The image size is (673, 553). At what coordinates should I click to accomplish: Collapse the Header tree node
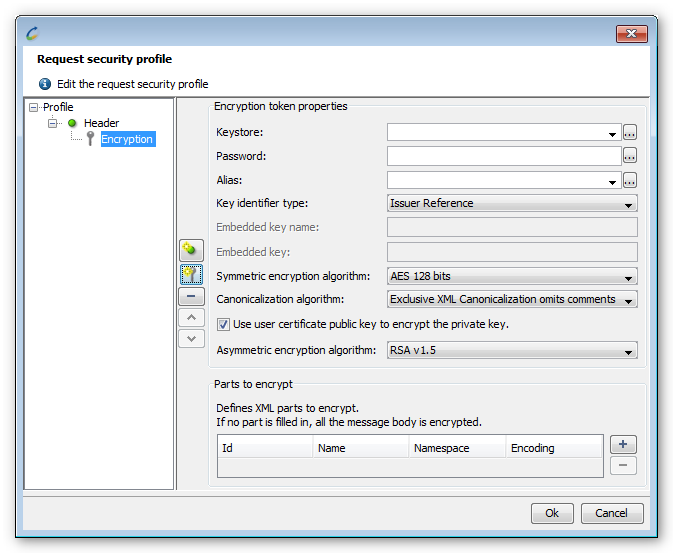click(52, 124)
